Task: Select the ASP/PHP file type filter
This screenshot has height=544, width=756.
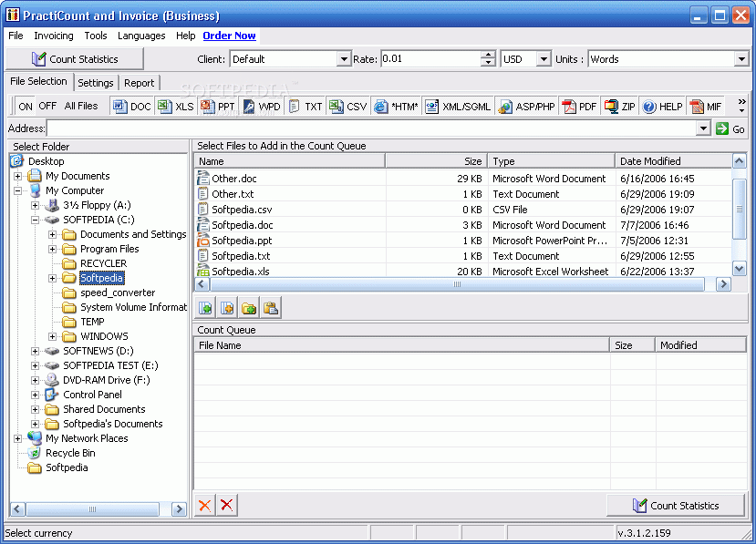Action: (x=526, y=107)
